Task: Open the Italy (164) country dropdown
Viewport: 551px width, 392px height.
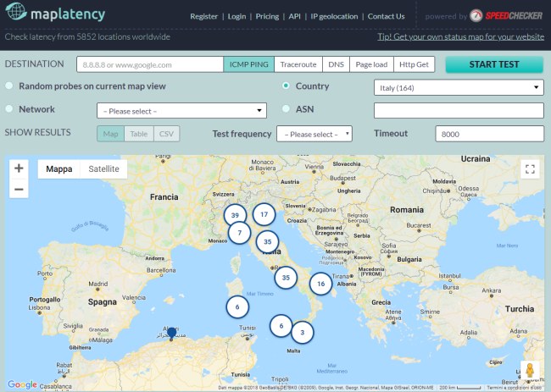Action: (459, 87)
